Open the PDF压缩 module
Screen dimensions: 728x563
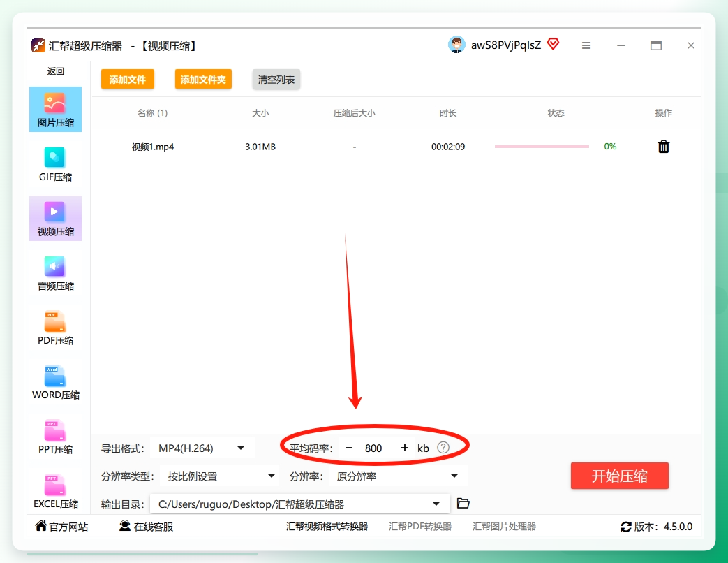[x=55, y=327]
